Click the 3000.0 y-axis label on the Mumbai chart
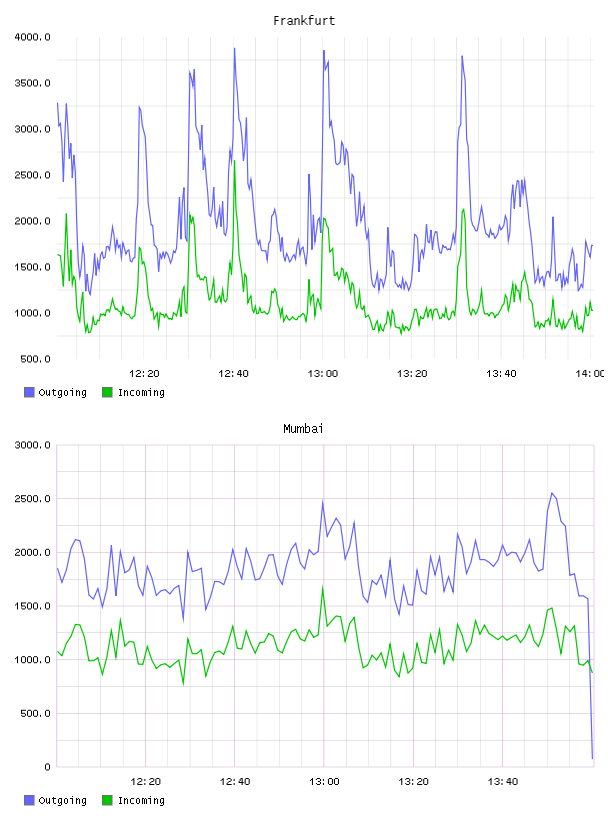Viewport: 608px width, 816px height. [x=32, y=445]
